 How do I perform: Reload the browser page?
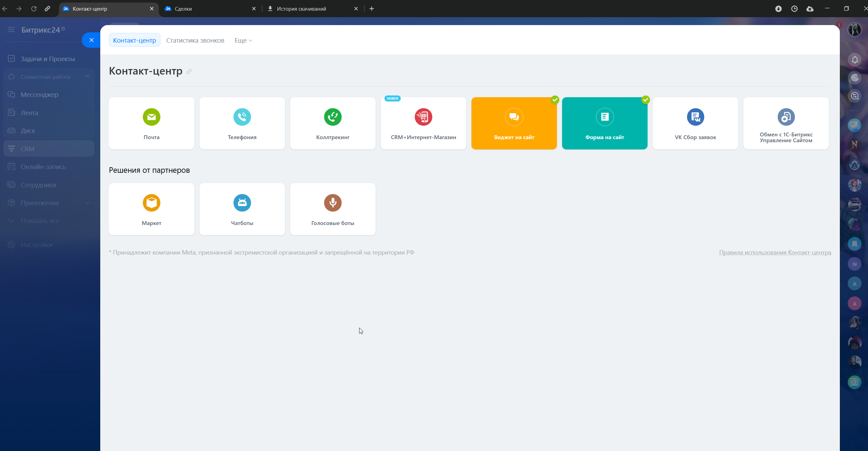click(x=34, y=9)
